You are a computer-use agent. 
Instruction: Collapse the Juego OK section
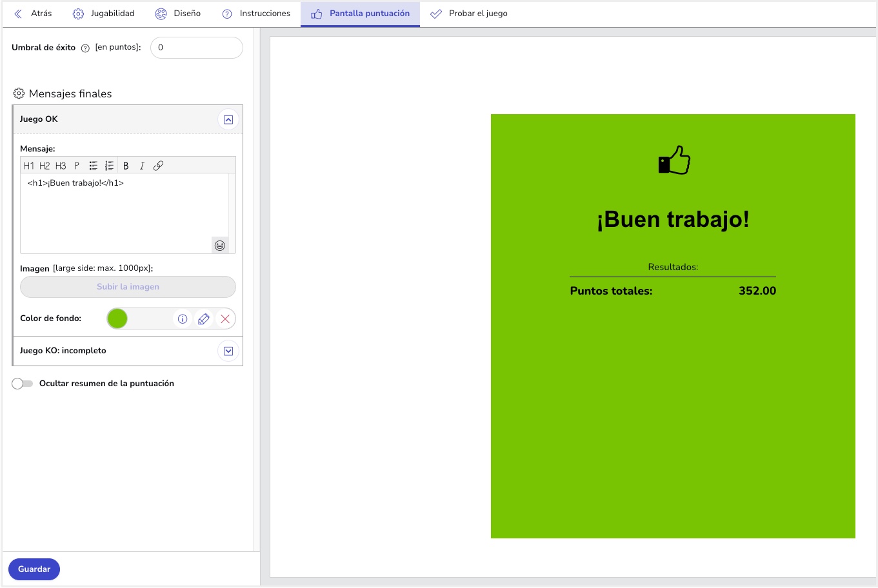point(228,119)
